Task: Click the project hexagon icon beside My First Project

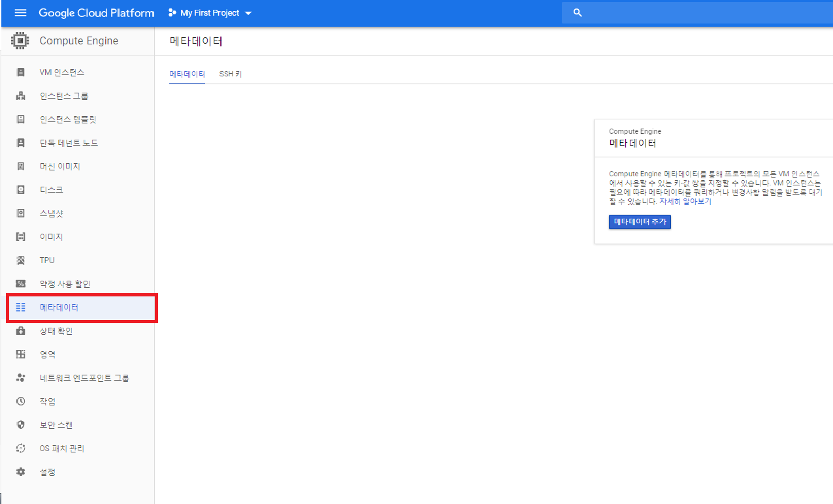Action: click(x=172, y=13)
